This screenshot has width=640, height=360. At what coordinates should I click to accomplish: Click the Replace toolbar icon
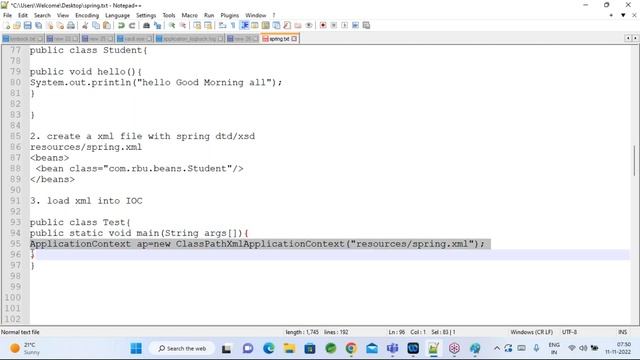click(157, 25)
